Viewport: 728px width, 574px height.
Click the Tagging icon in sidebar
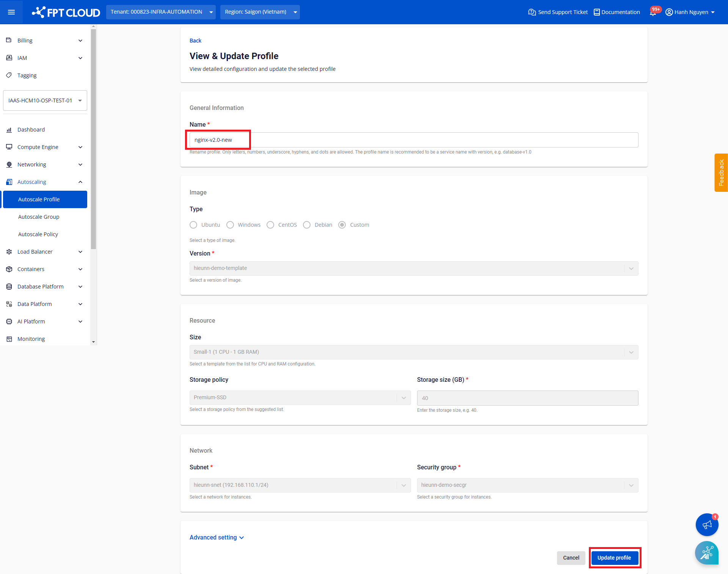click(9, 75)
